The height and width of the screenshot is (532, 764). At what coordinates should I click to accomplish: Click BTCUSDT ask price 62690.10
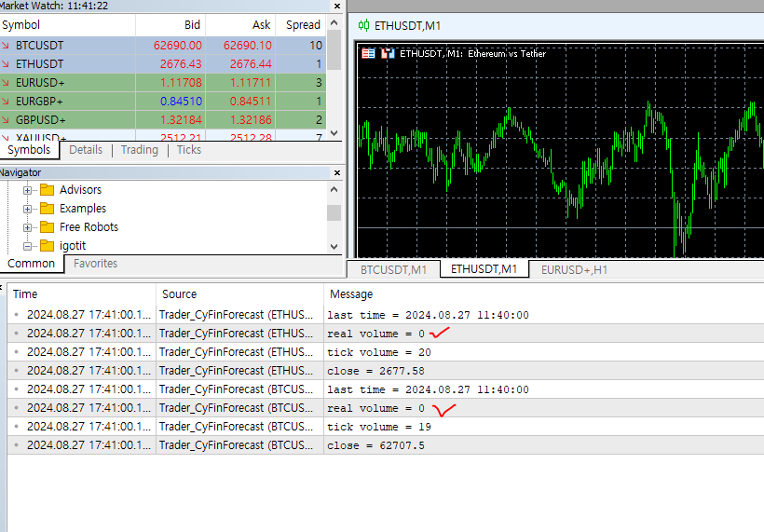(248, 46)
